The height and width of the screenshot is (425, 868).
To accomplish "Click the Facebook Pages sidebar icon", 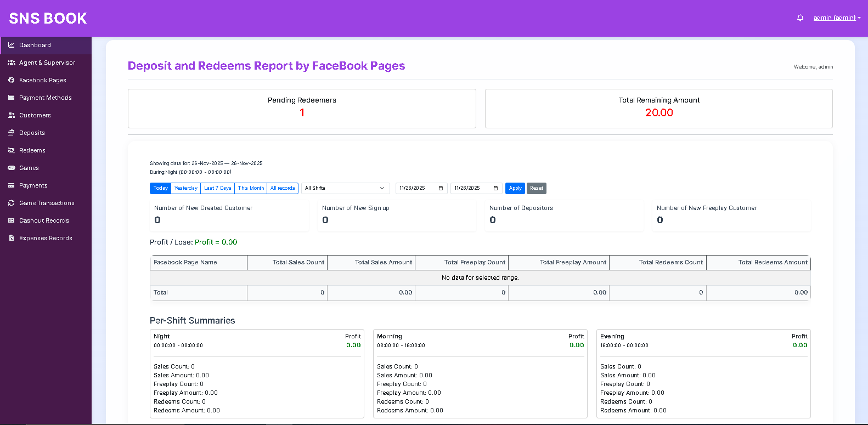I will coord(11,80).
